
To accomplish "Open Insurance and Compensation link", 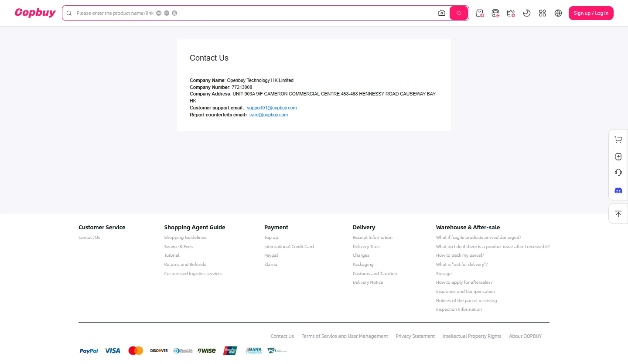I will (x=465, y=292).
